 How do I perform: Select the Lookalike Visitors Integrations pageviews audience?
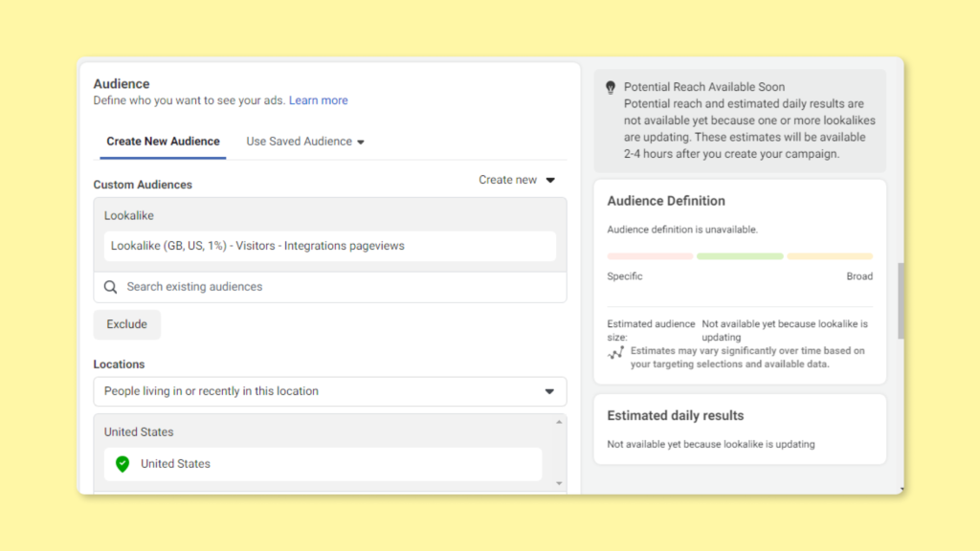(x=330, y=246)
